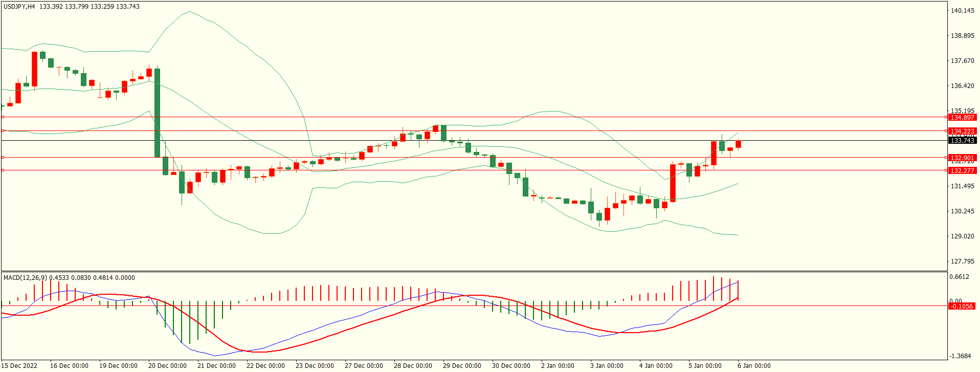The width and height of the screenshot is (980, 372).
Task: Click the 22 Dec 00:00 date label
Action: (x=265, y=366)
